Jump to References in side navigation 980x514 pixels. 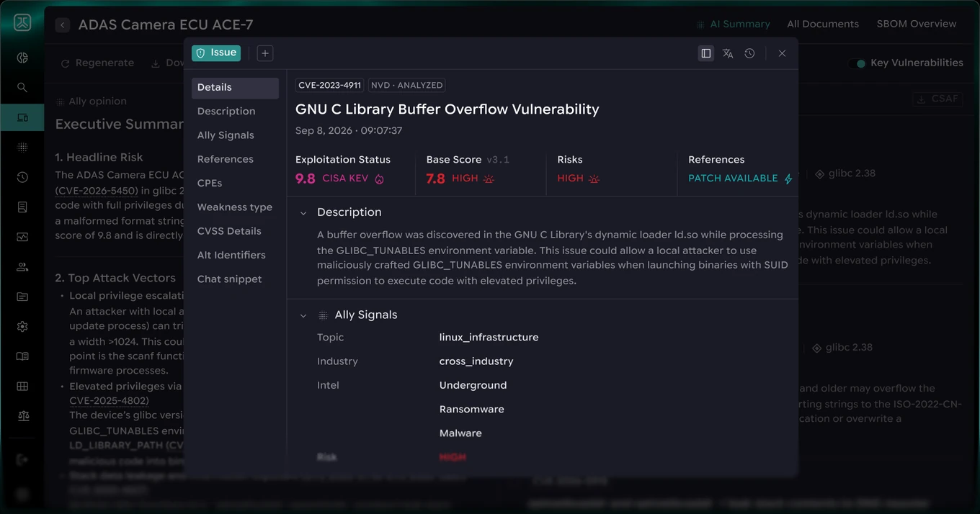[x=226, y=159]
